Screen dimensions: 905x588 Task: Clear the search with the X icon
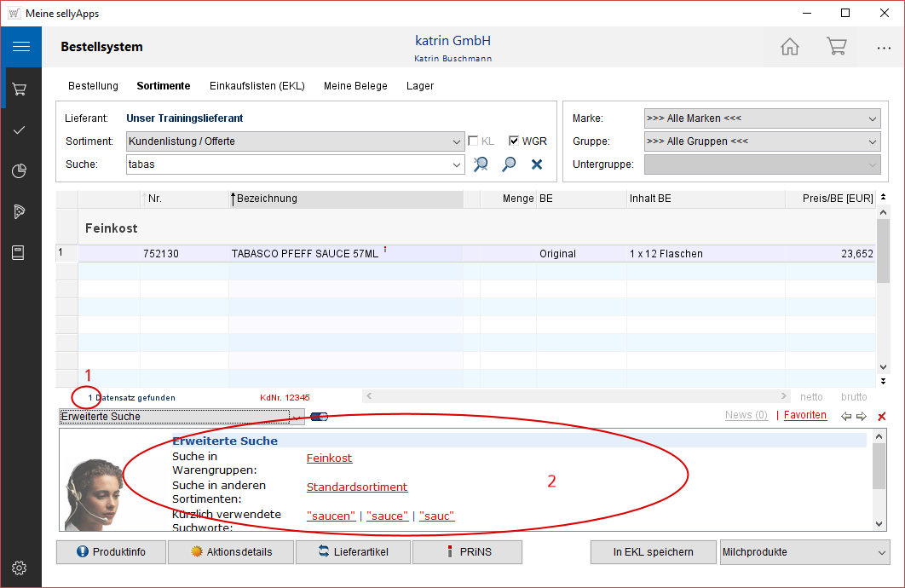(x=537, y=164)
